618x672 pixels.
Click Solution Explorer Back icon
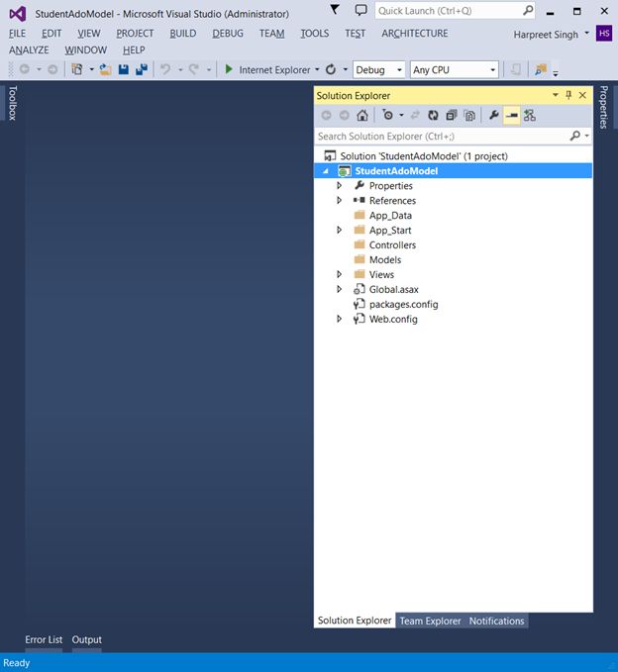(327, 115)
